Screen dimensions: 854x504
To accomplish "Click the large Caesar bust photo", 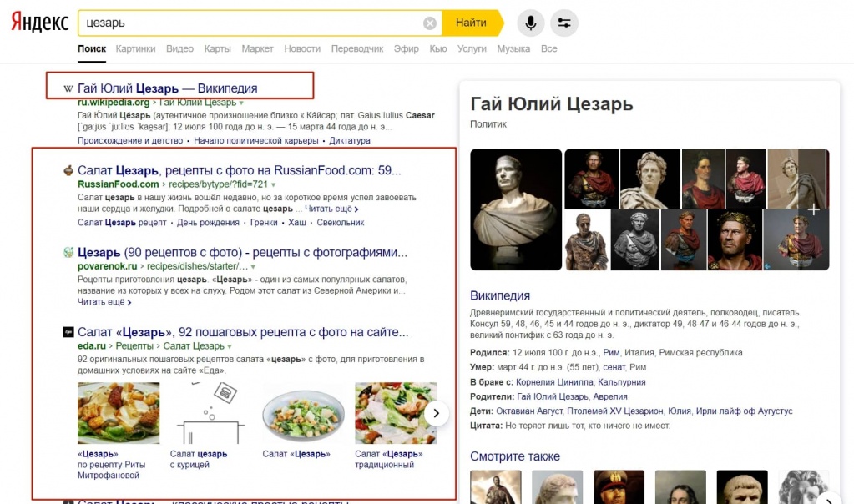I will [x=516, y=209].
